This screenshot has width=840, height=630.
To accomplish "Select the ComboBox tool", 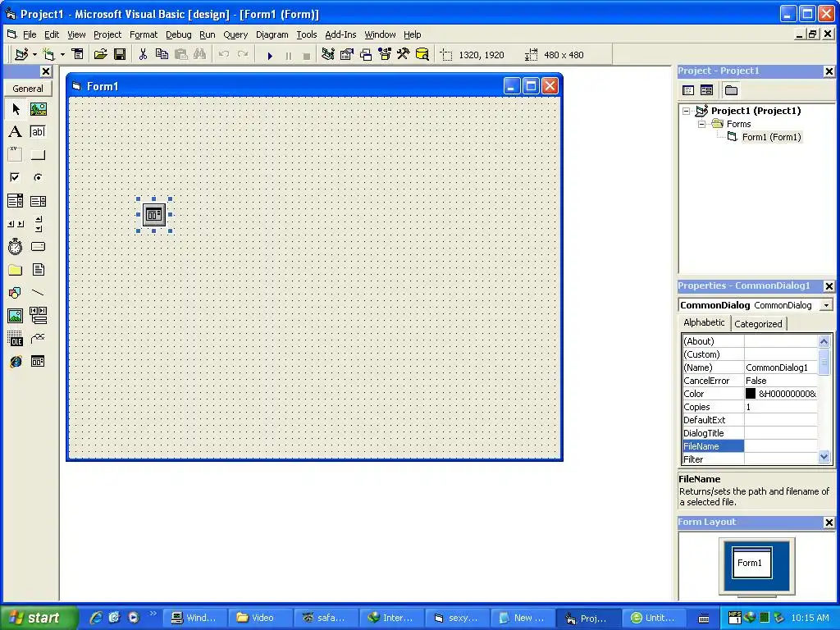I will 16,201.
